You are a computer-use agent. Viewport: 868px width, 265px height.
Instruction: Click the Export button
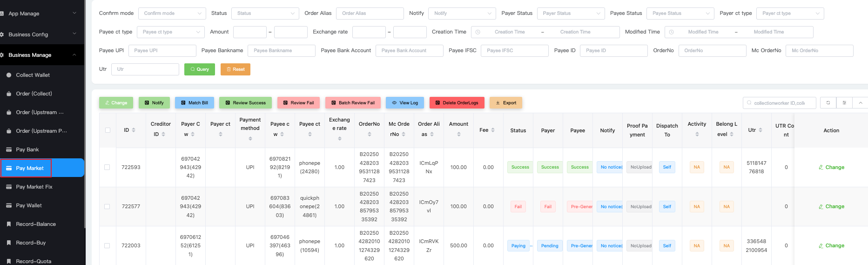coord(505,103)
